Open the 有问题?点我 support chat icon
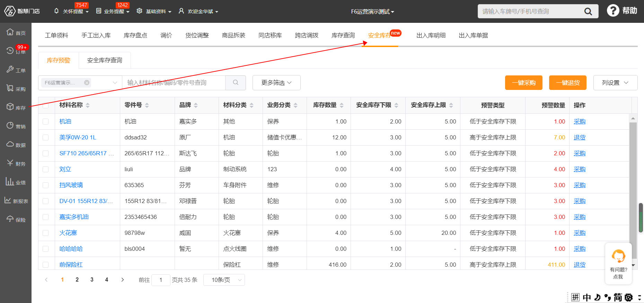Screen dimensions: 644x303 pos(618,256)
